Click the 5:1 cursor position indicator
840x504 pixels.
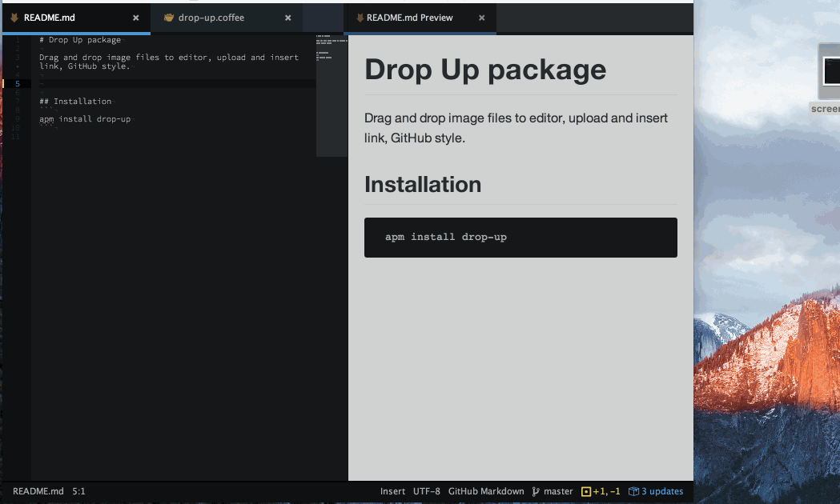(78, 491)
